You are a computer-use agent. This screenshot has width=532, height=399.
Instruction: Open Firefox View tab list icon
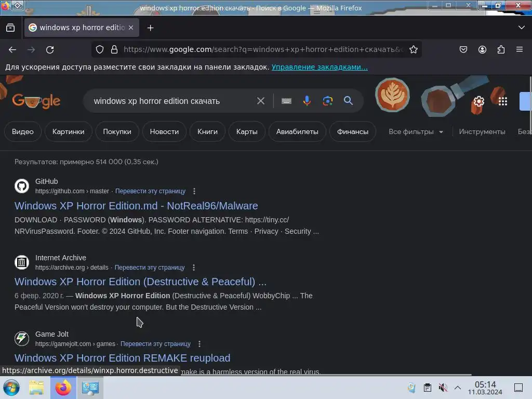coord(10,28)
